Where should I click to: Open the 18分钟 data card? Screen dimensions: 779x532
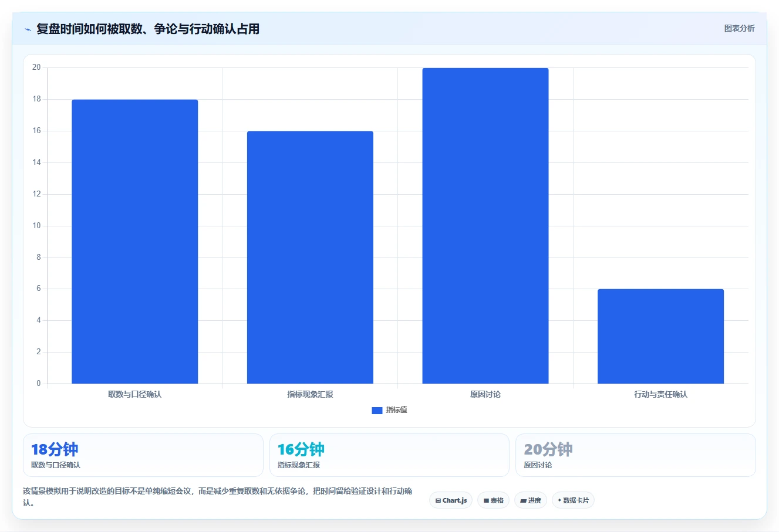pos(143,455)
